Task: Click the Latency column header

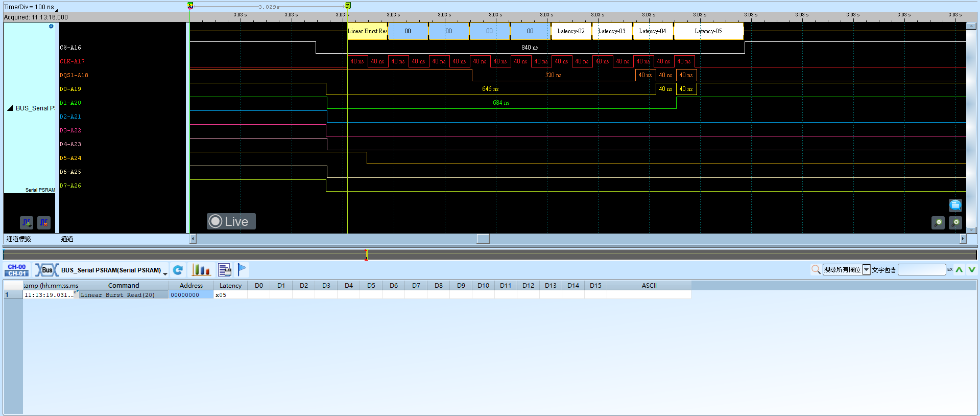Action: [230, 285]
